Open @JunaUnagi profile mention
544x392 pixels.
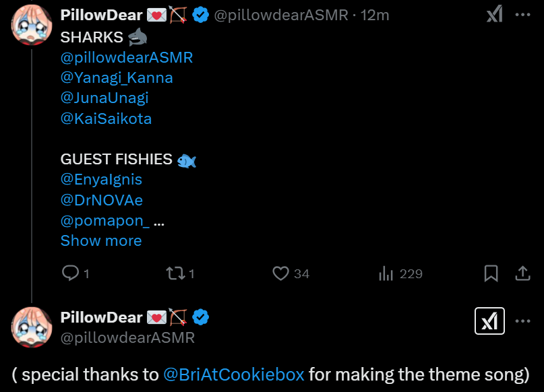tap(104, 98)
